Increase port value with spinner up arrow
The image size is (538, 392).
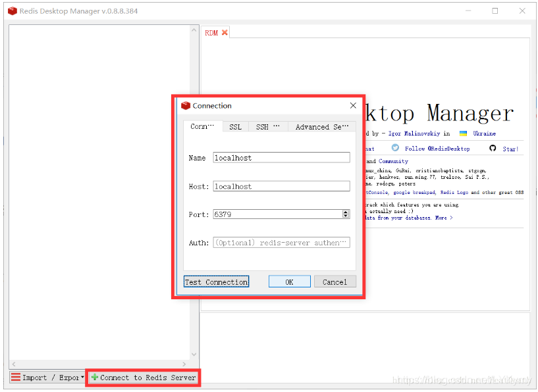coord(346,212)
